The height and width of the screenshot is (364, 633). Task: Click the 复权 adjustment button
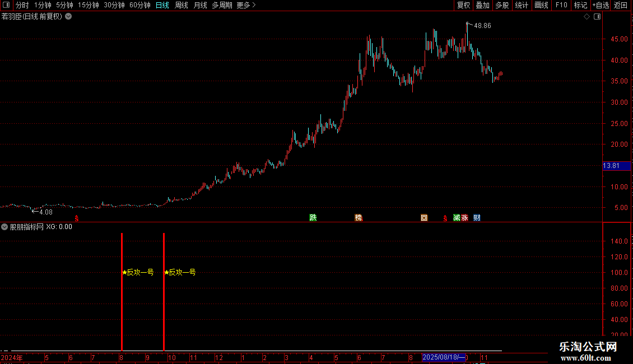click(463, 5)
